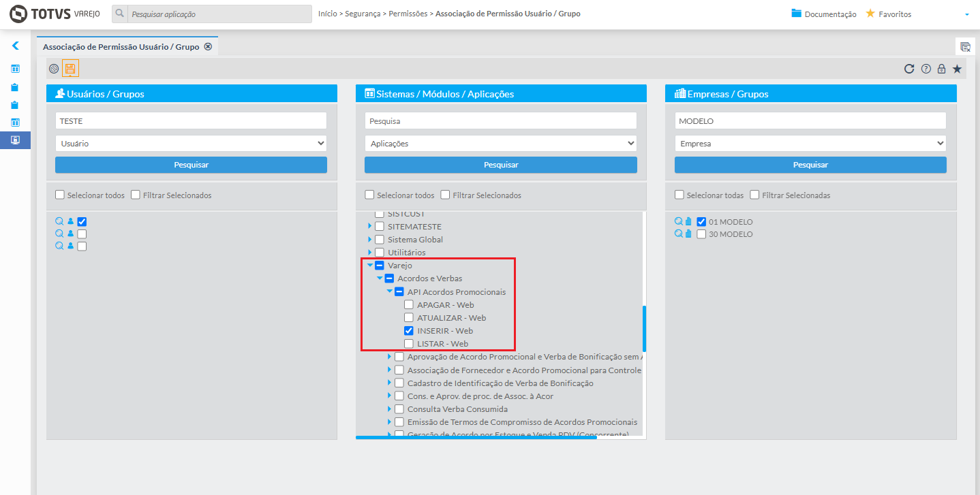Viewport: 980px width, 495px height.
Task: Click Pesquisar in the Usuários / Grupos panel
Action: point(191,165)
